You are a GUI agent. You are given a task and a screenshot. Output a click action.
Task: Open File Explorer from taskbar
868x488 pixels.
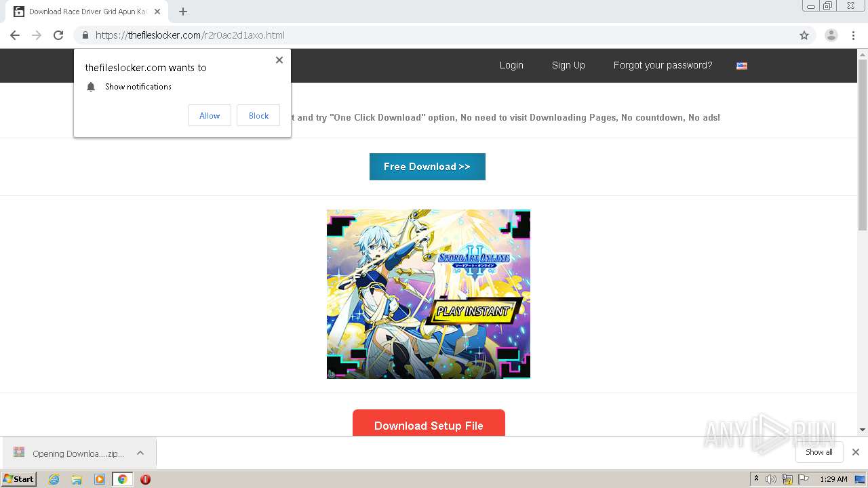77,479
